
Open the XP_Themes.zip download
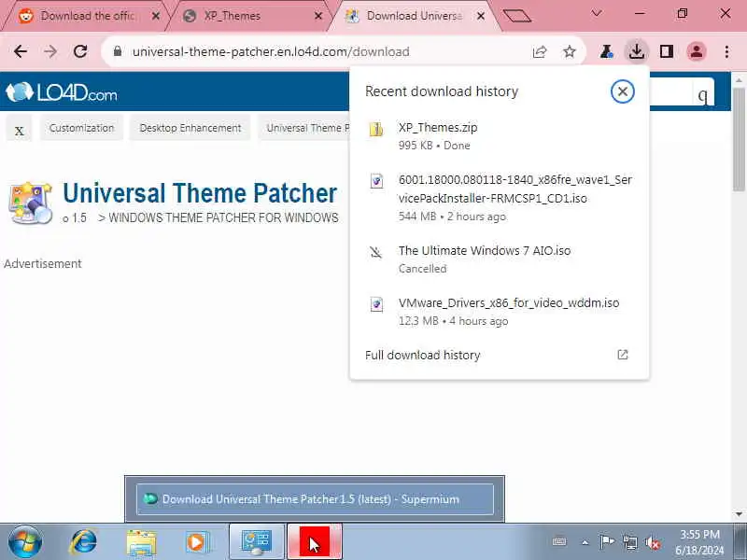pos(499,136)
